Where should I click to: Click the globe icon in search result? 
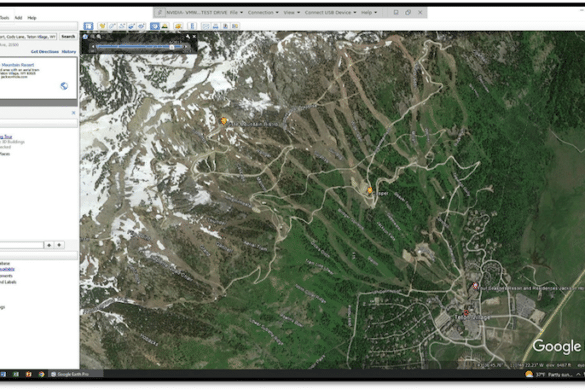64,86
